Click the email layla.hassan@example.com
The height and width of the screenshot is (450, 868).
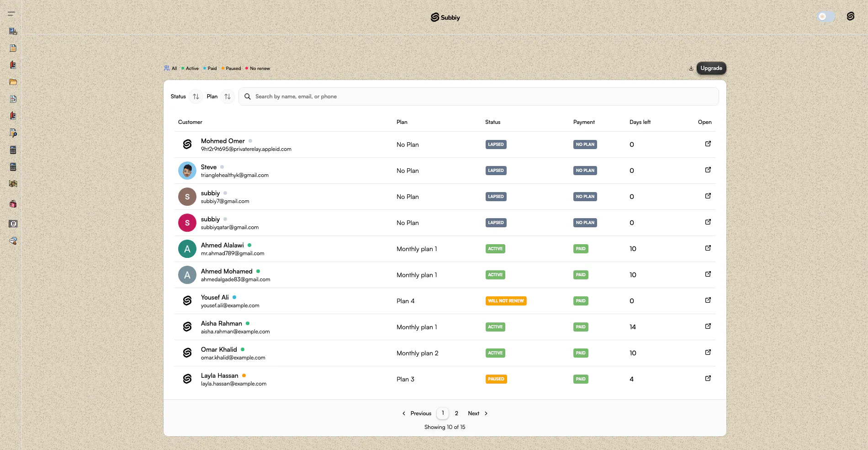[233, 384]
